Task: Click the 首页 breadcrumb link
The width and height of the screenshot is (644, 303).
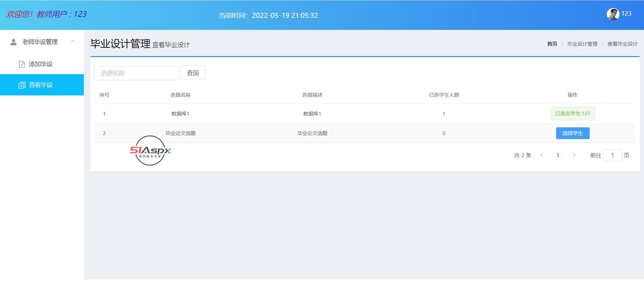Action: click(552, 44)
